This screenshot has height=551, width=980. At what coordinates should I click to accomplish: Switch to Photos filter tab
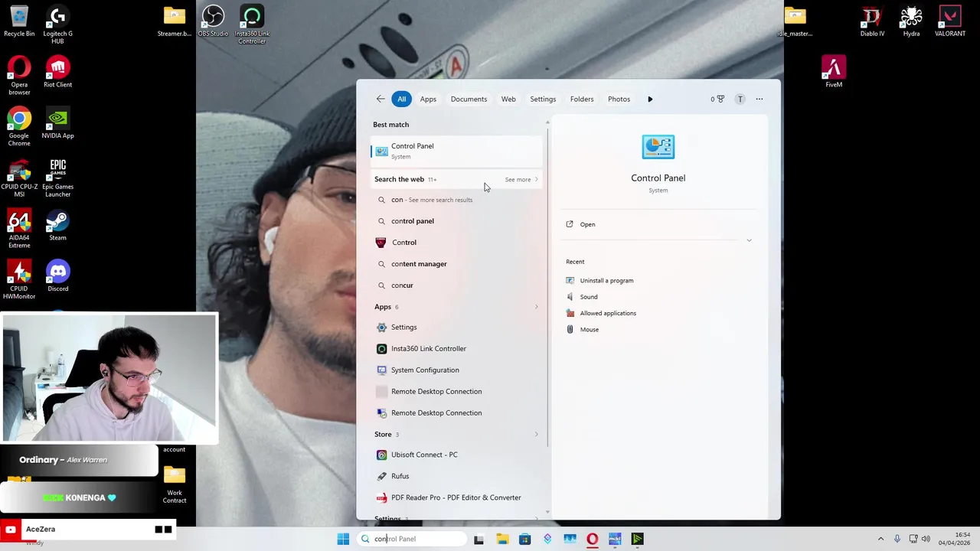point(619,99)
